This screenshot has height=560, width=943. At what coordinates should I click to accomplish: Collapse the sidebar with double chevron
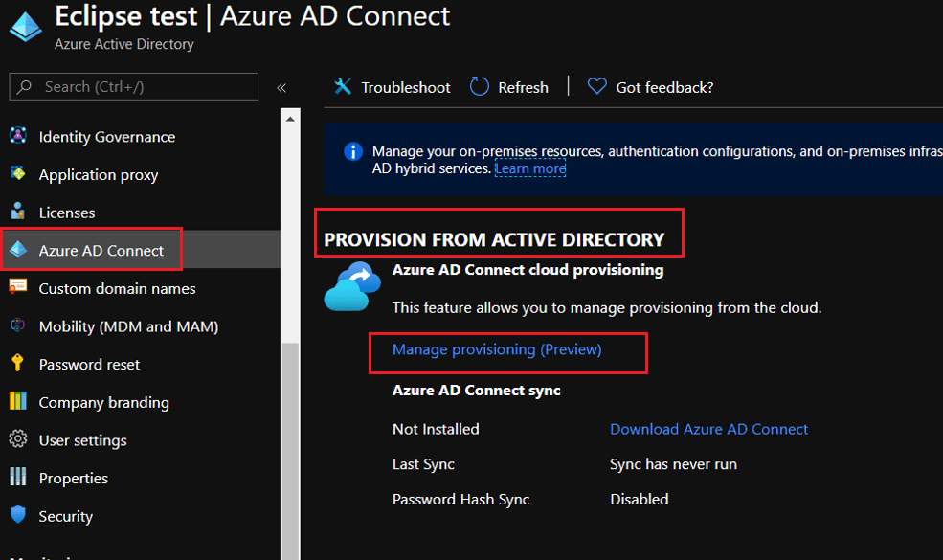pos(281,87)
